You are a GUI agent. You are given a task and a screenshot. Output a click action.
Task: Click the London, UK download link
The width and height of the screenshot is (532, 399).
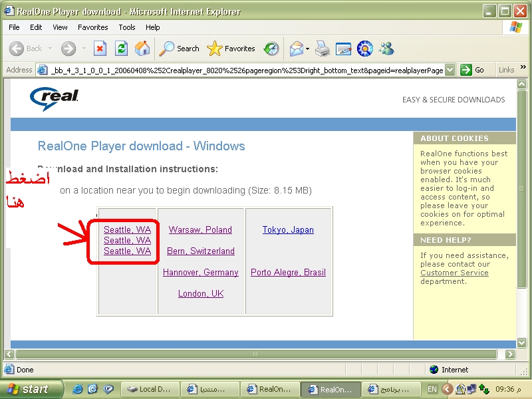[201, 293]
